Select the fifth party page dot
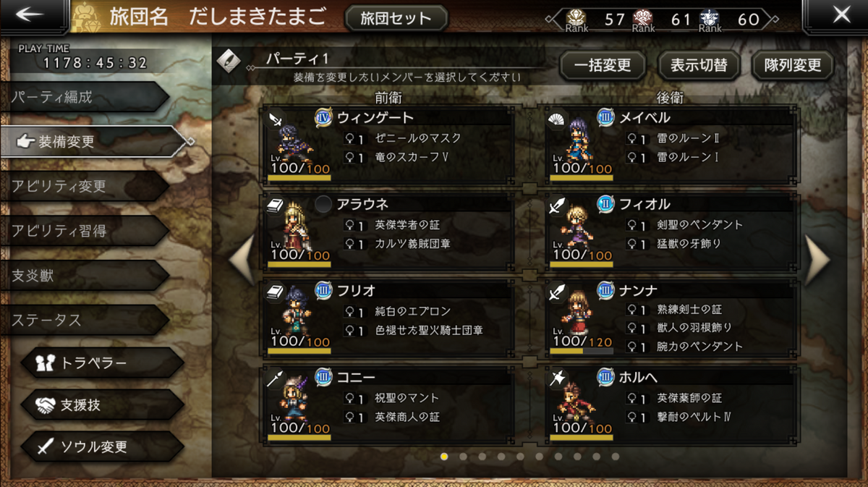Screen dimensions: 868x487 pyautogui.click(x=520, y=457)
